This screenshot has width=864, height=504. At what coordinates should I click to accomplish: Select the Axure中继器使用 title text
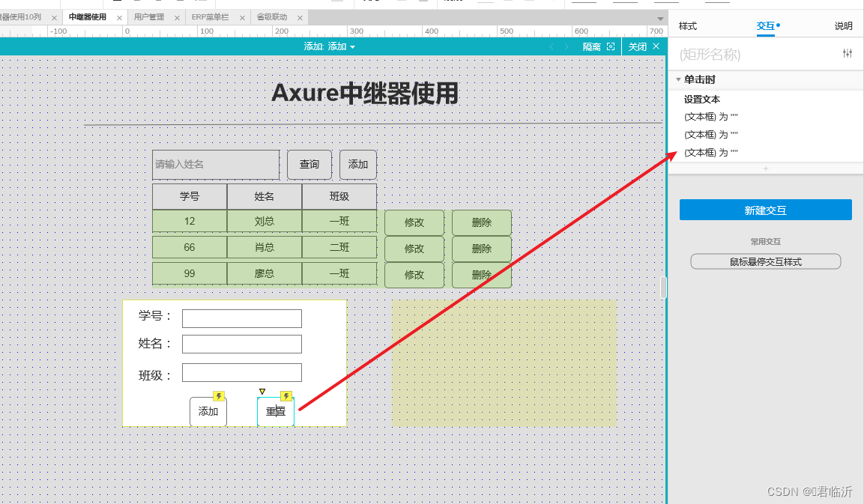pos(365,93)
